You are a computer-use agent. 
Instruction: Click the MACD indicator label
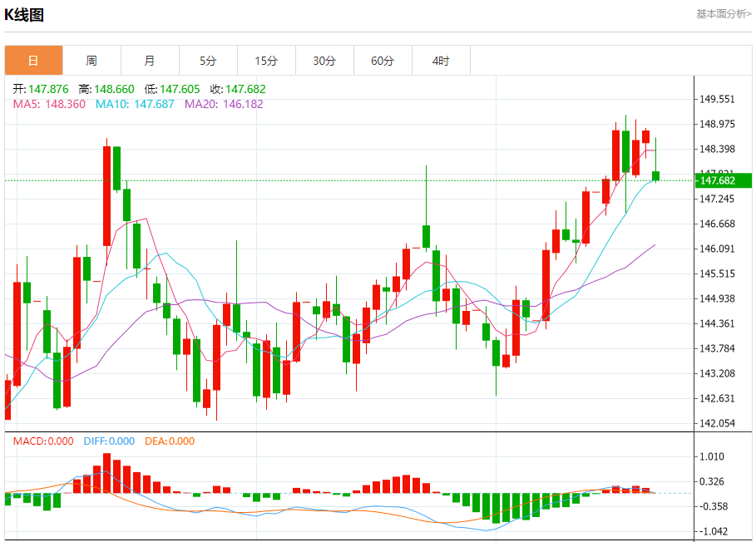click(x=43, y=441)
